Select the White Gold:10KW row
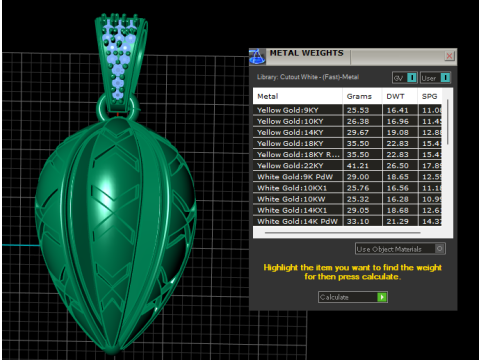The image size is (480, 360). (x=347, y=199)
